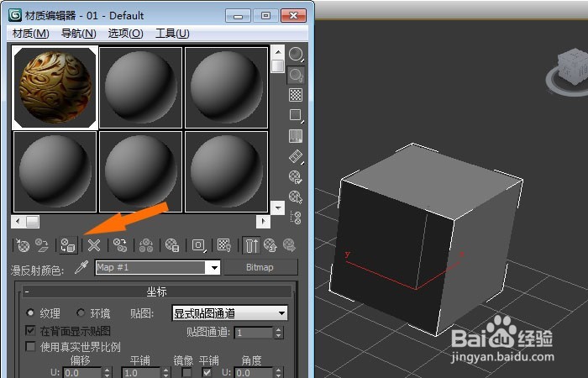
Task: Click the Make Unique icon
Action: click(146, 245)
